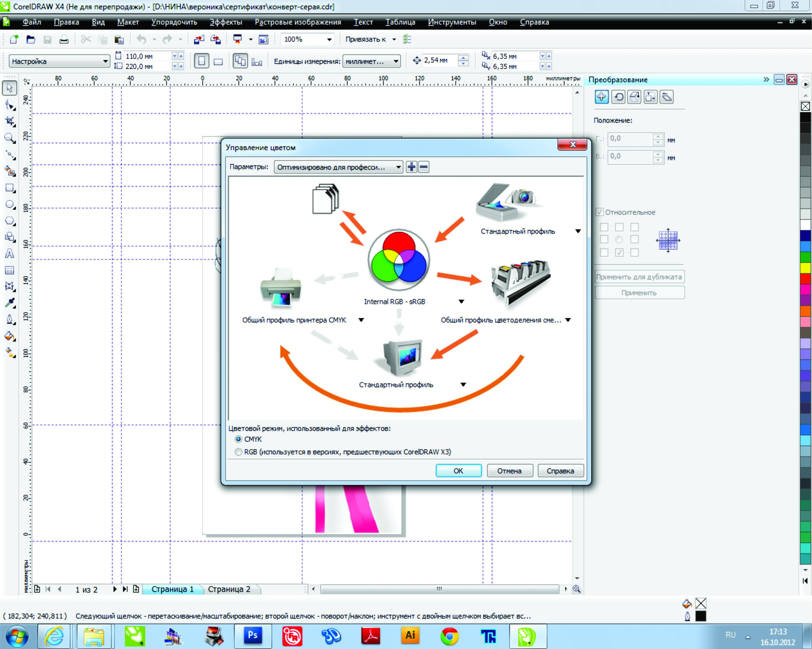The height and width of the screenshot is (649, 812).
Task: Select the center anchor point radio
Action: [x=619, y=239]
